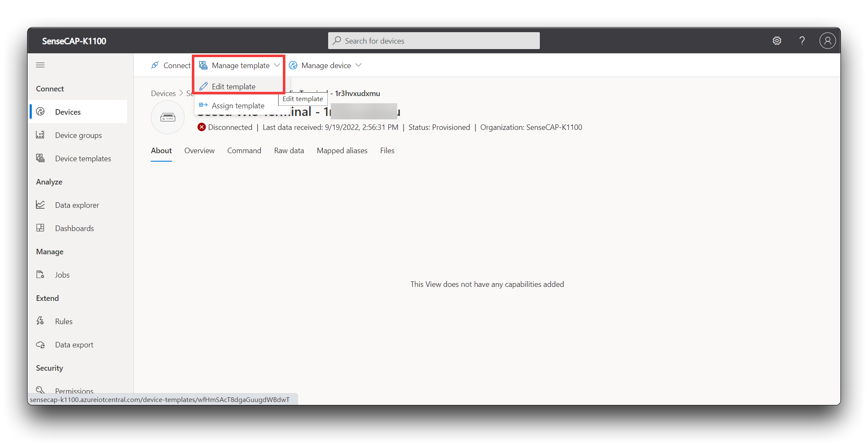868x446 pixels.
Task: Open Rules in the sidebar
Action: pos(78,321)
